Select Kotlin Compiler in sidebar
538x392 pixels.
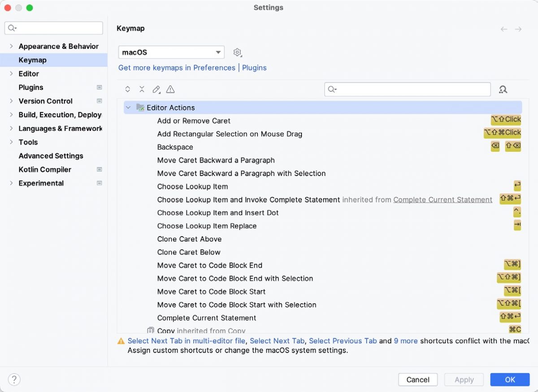point(45,169)
